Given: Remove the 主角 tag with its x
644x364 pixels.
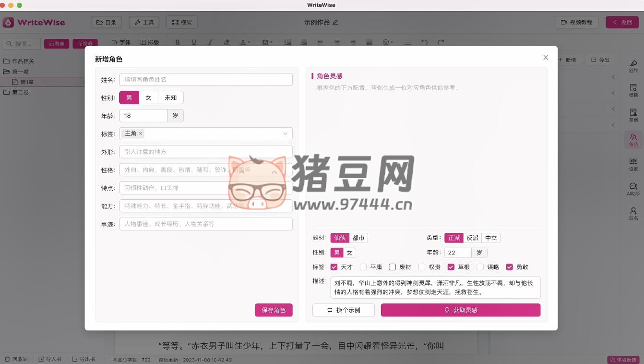Looking at the screenshot, I should (x=141, y=133).
